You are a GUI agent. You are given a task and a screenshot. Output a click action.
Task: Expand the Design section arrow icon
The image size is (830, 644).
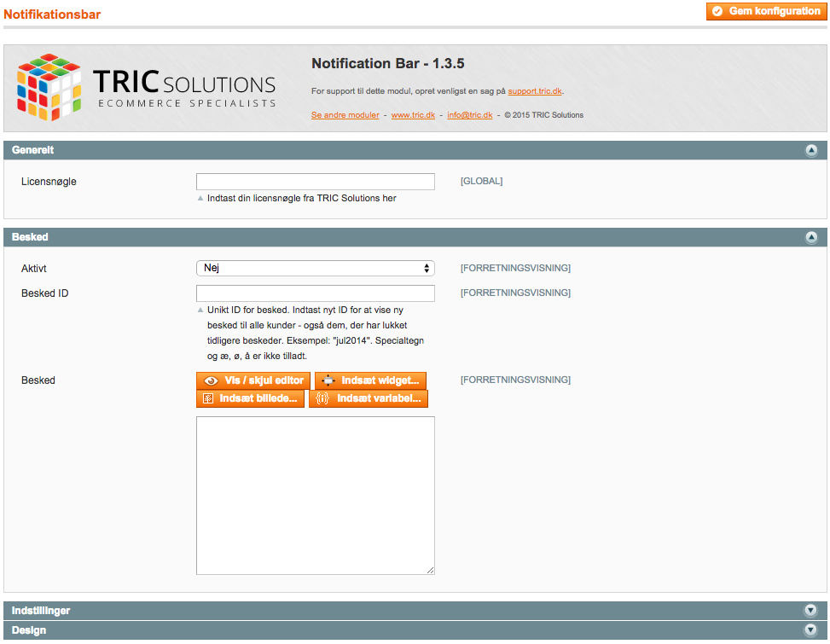[x=811, y=630]
